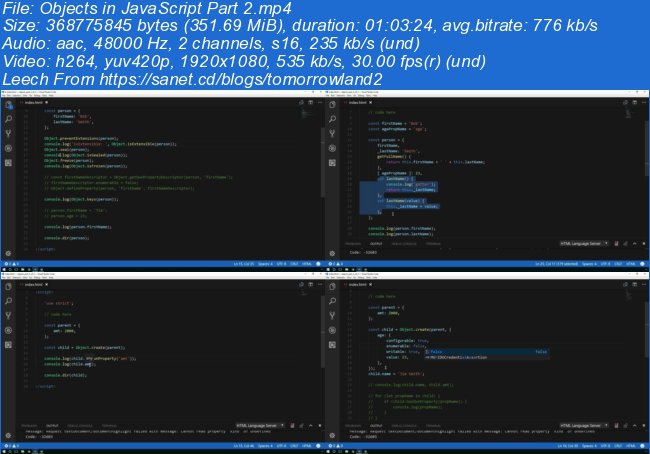Click CRLF in the bottom-left frame's status bar
Viewport: 650px width, 454px height.
tap(294, 446)
